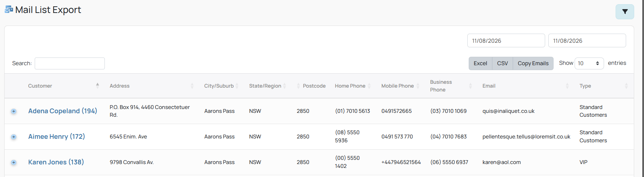Click the Mail List Export title icon
The width and height of the screenshot is (644, 177).
tap(9, 9)
